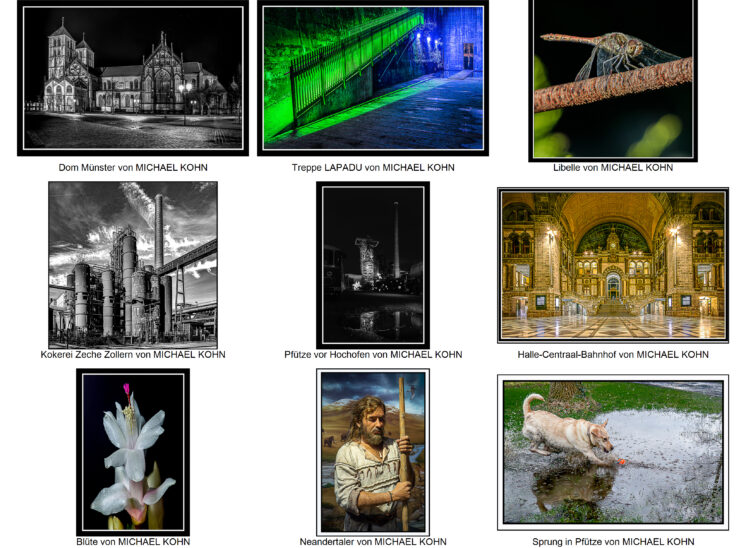Screen dimensions: 746x548
Task: Click caption 'Blüte von MICHAEL KOHN'
Action: tap(133, 542)
